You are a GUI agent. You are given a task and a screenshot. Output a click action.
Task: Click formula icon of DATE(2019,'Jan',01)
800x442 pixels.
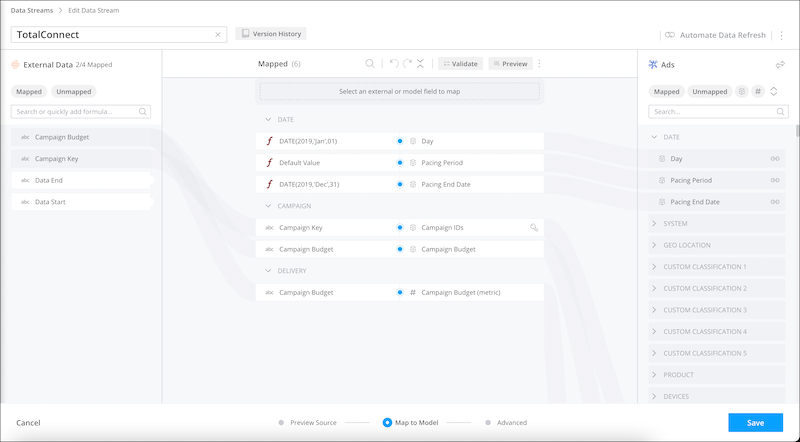point(269,141)
